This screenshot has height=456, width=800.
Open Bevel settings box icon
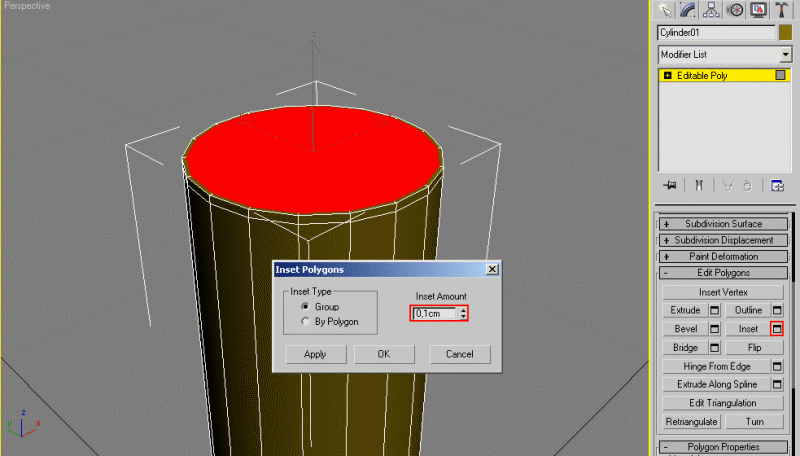click(x=715, y=329)
